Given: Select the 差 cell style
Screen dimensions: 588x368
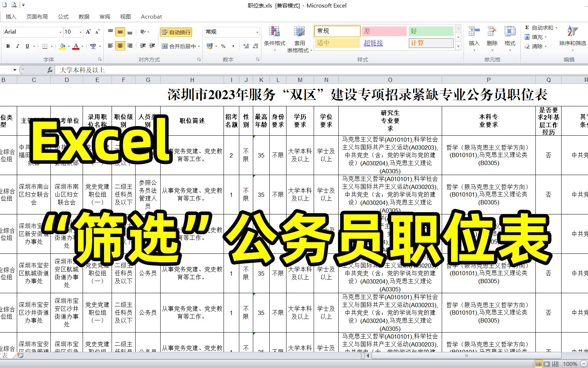Looking at the screenshot, I should [x=384, y=31].
